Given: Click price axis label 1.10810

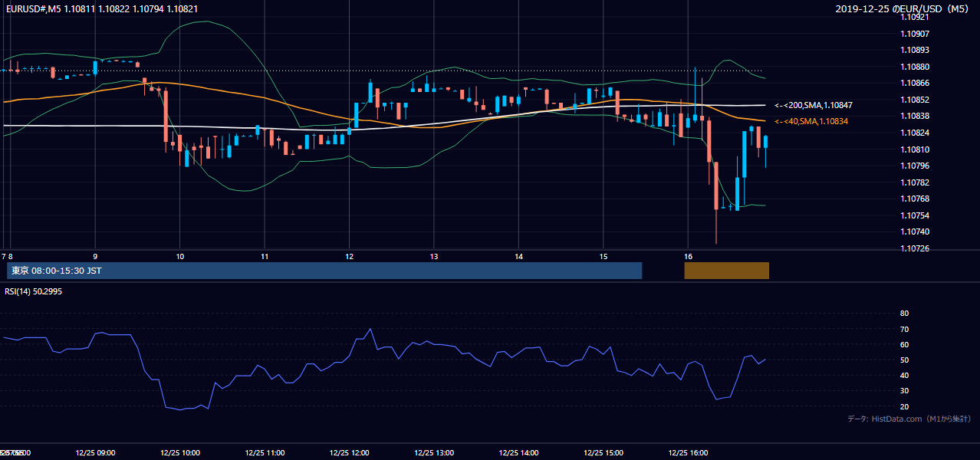Looking at the screenshot, I should (x=915, y=149).
